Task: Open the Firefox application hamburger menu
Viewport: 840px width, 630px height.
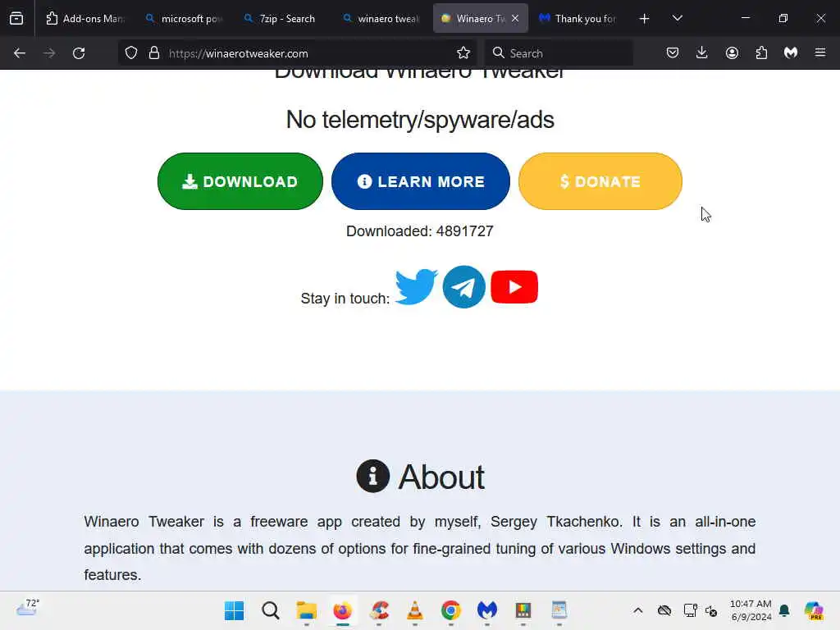Action: point(820,53)
